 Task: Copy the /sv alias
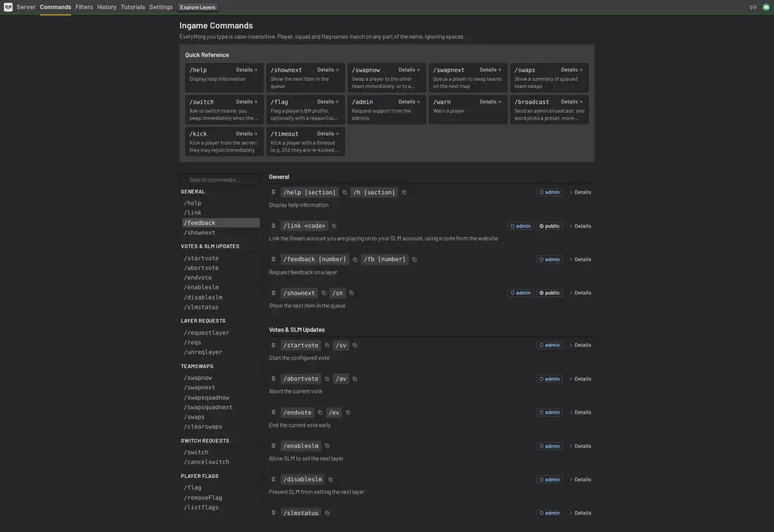coord(355,346)
